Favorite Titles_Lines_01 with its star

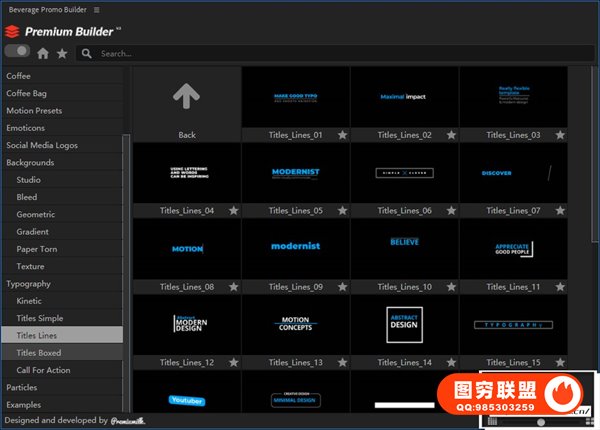(342, 135)
